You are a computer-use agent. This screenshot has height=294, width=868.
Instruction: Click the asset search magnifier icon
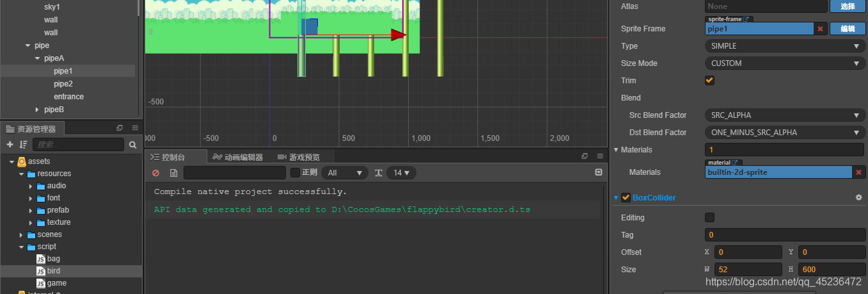tap(133, 145)
